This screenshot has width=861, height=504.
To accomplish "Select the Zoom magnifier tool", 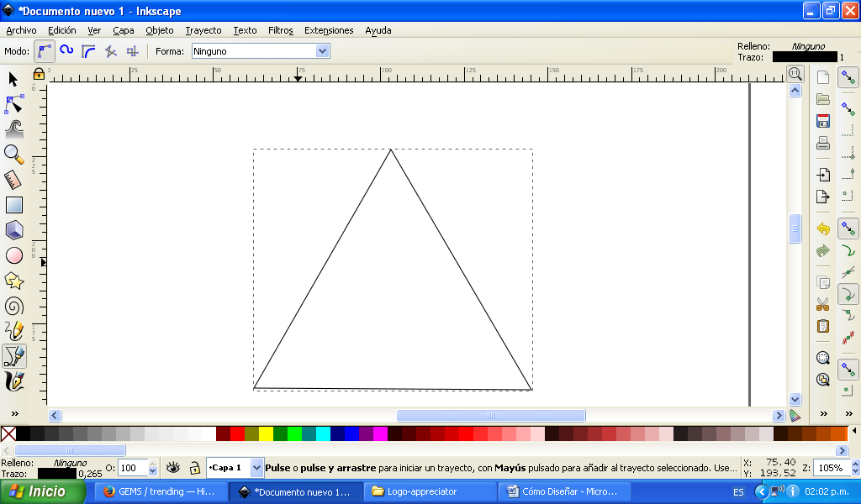I will pyautogui.click(x=13, y=155).
